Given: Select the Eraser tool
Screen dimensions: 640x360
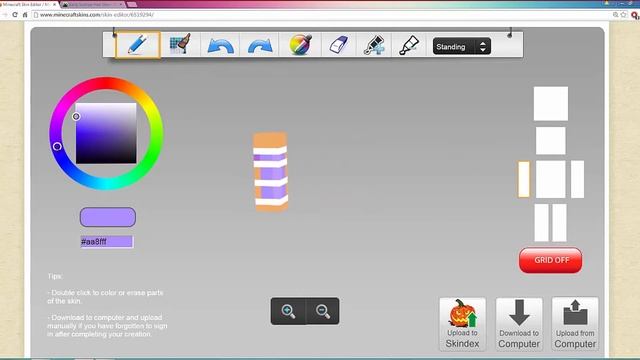Looking at the screenshot, I should [x=339, y=44].
